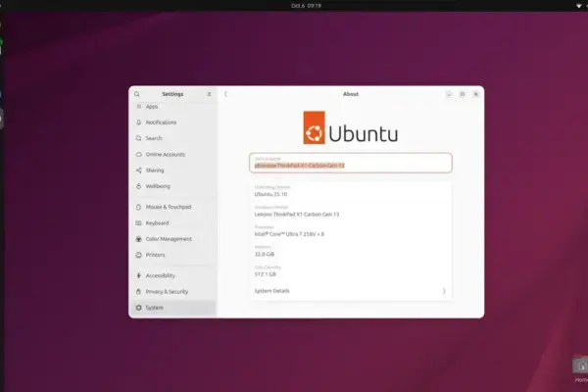Open Notifications via its bell icon
Screen dimensions: 588x392
coord(139,122)
